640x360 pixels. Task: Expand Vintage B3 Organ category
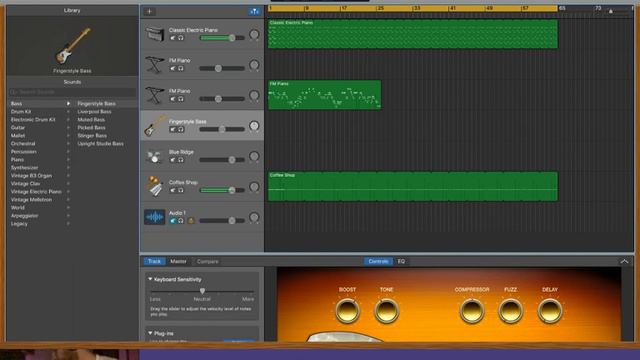68,176
